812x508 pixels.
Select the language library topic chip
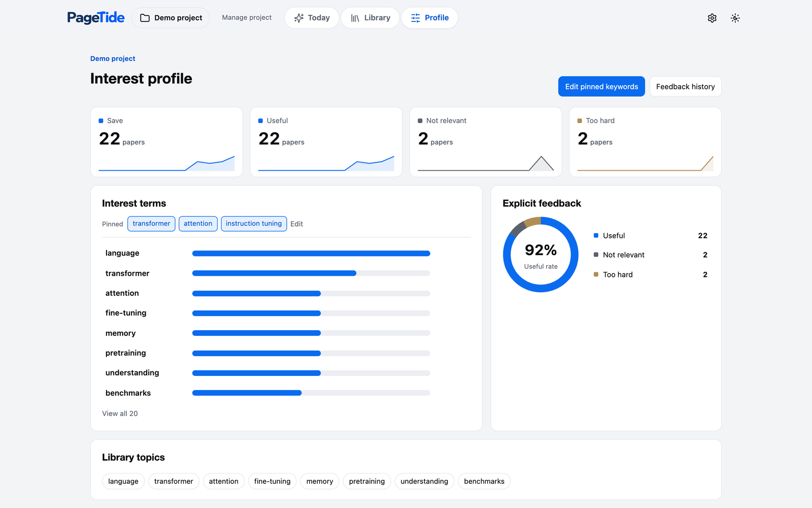[x=123, y=481]
